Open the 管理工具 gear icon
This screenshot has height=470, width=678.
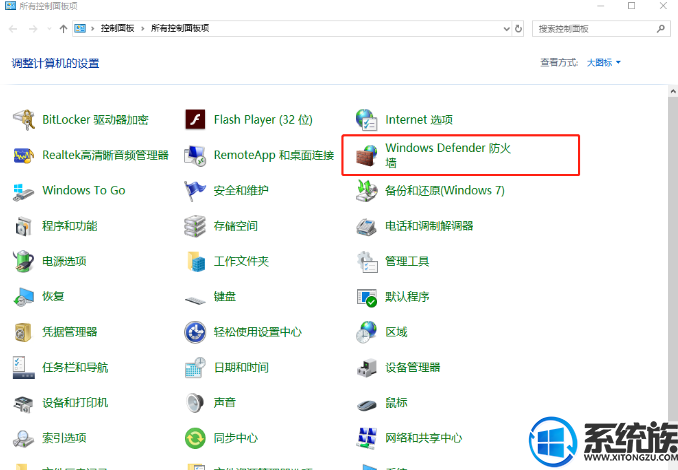click(367, 262)
